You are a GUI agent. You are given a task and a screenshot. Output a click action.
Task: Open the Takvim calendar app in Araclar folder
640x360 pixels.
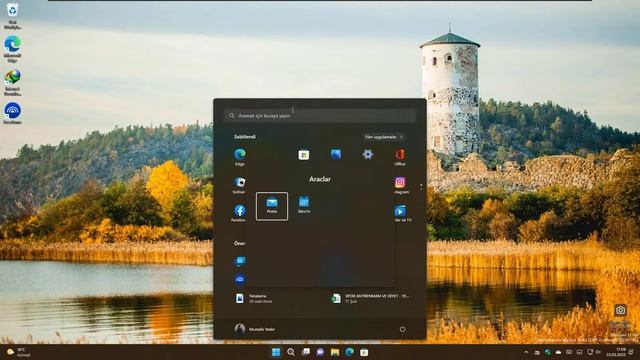[x=304, y=205]
